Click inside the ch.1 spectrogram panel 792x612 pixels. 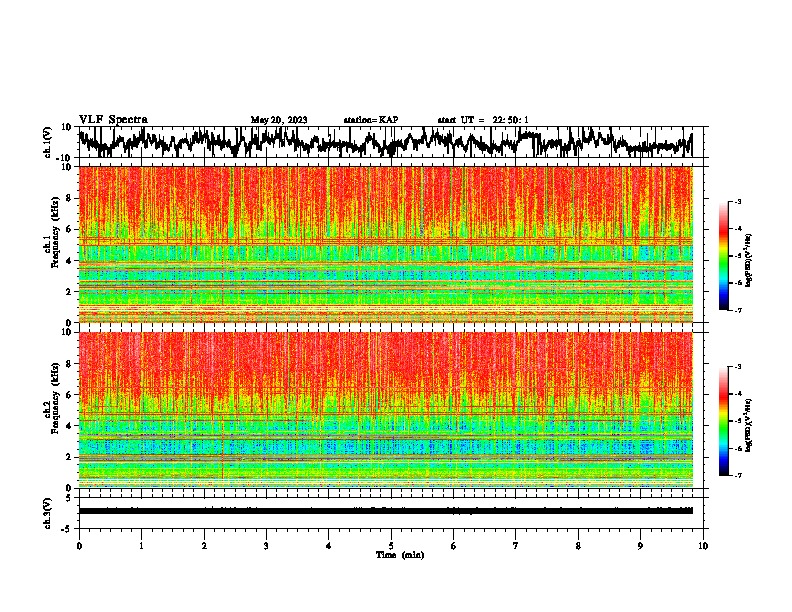pos(385,244)
